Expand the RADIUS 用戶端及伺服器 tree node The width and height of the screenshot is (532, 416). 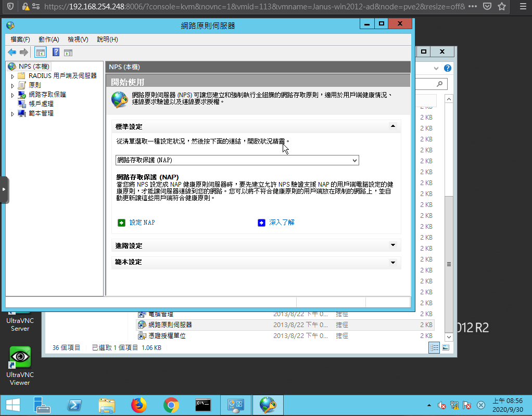point(12,76)
